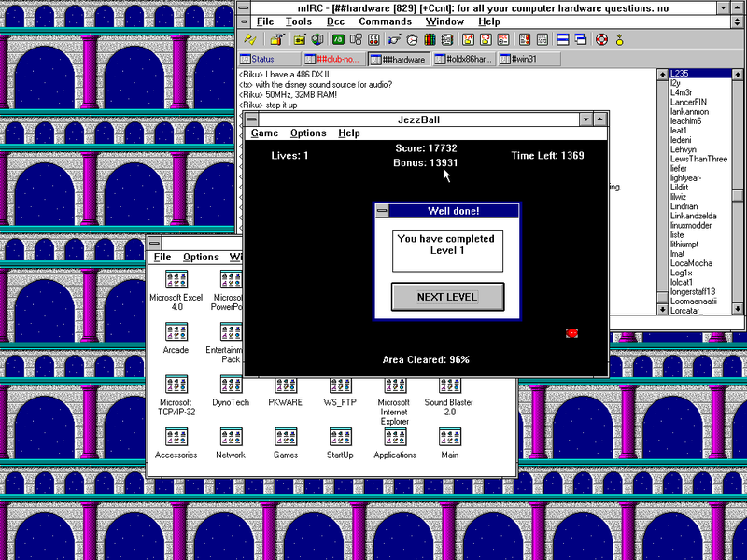Select the Microsoft Internet Explorer group icon

pyautogui.click(x=395, y=385)
